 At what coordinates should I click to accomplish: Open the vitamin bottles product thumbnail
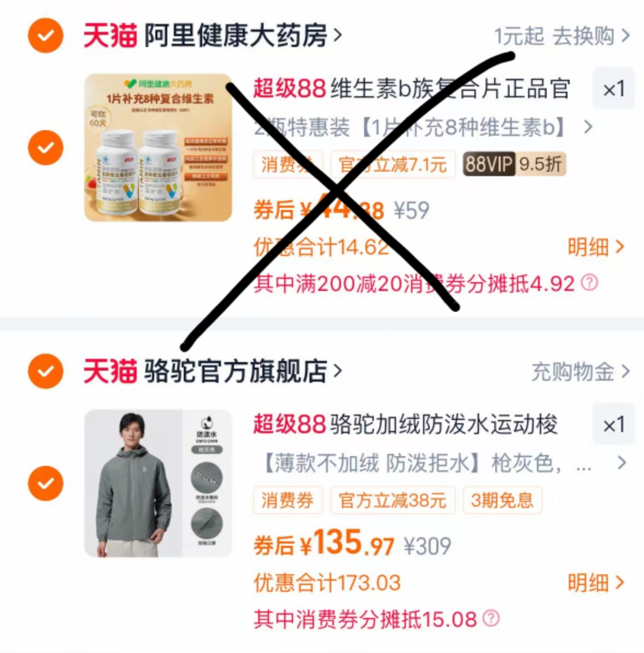point(158,148)
